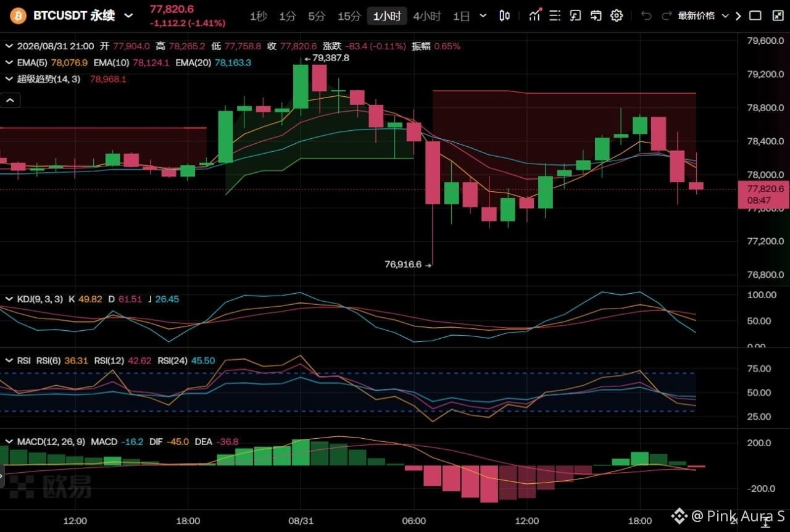790x532 pixels.
Task: Click the current price tag on price axis
Action: 763,194
